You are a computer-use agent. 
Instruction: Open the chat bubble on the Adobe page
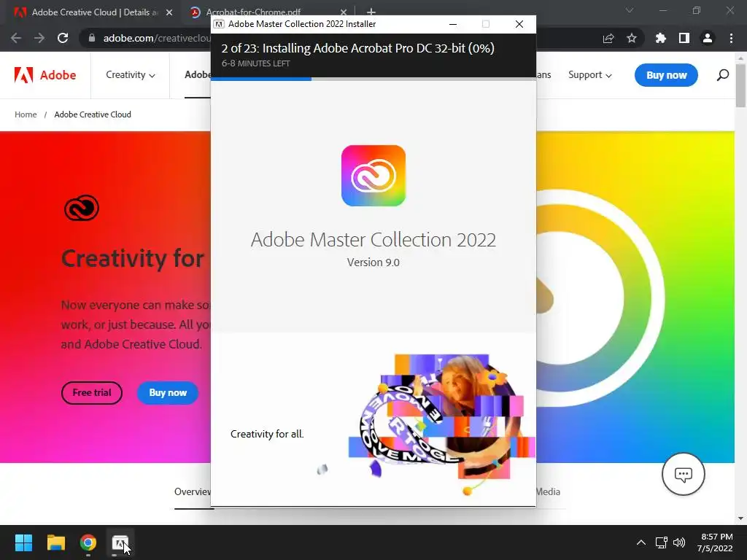(x=683, y=474)
